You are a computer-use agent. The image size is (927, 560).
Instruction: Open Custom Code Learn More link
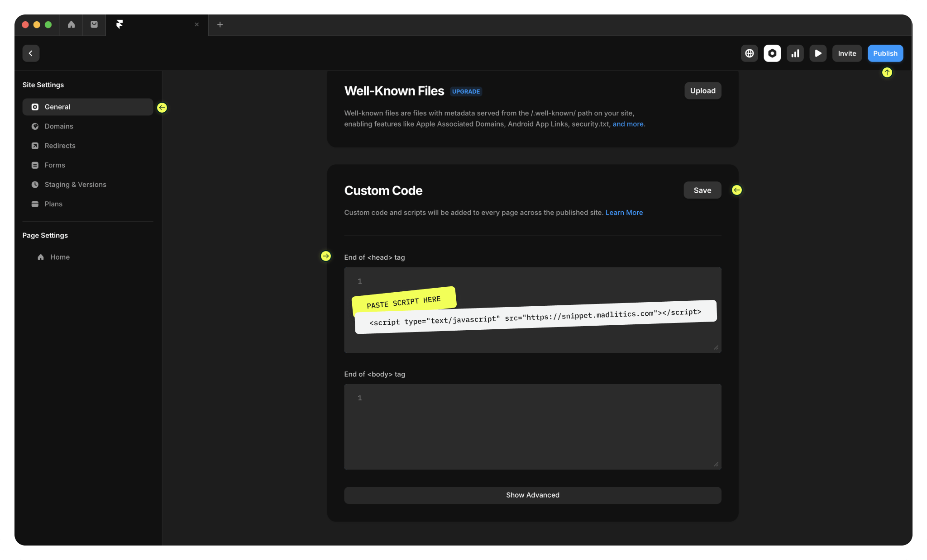pos(624,213)
